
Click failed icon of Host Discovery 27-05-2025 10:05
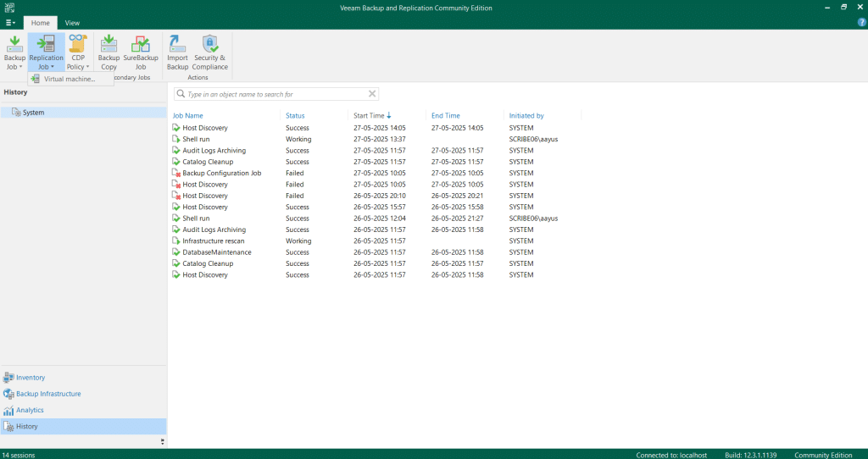coord(176,184)
